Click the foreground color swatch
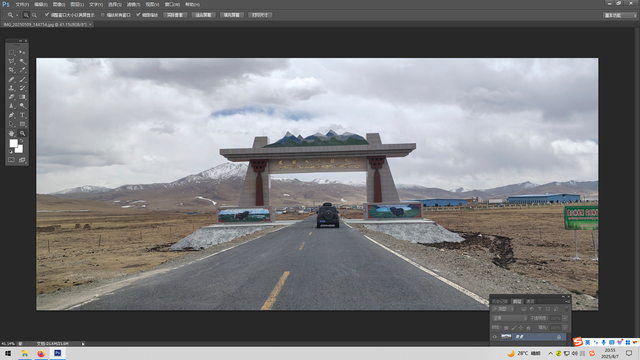 13,143
